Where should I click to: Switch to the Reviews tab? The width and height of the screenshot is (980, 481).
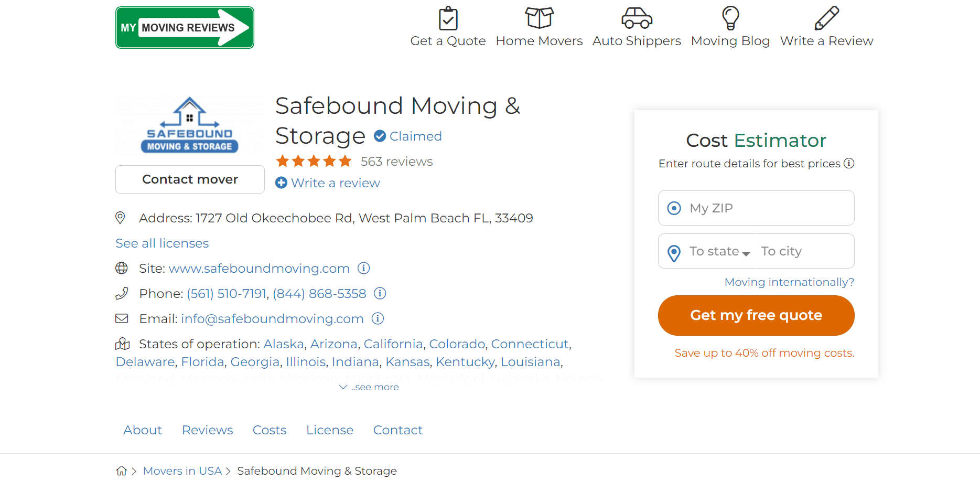pyautogui.click(x=207, y=430)
